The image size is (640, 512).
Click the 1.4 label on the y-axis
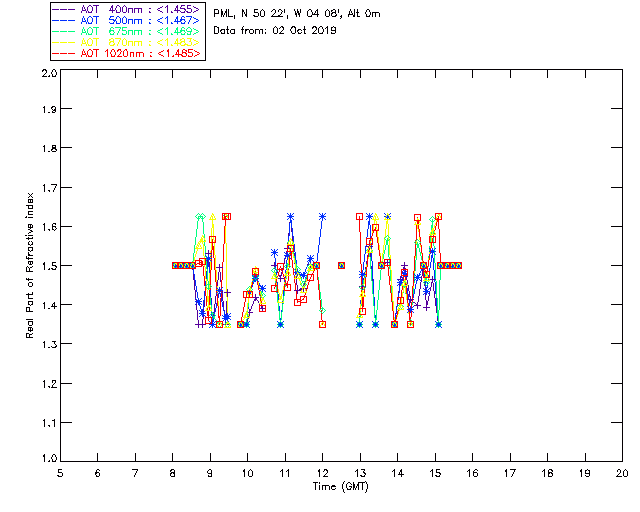(x=49, y=305)
